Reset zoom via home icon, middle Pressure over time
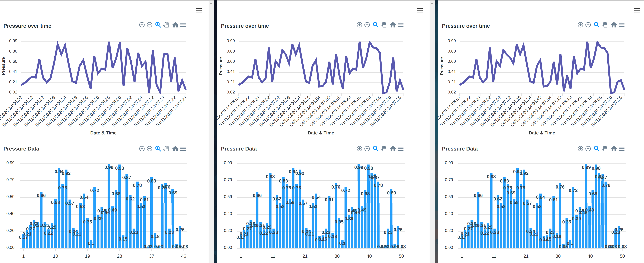The width and height of the screenshot is (644, 263). point(393,25)
